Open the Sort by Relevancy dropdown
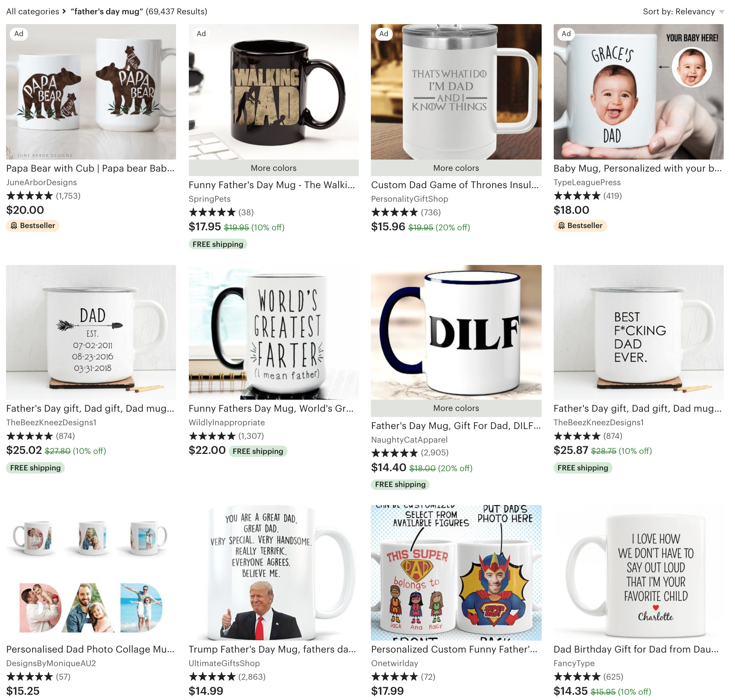 point(683,12)
